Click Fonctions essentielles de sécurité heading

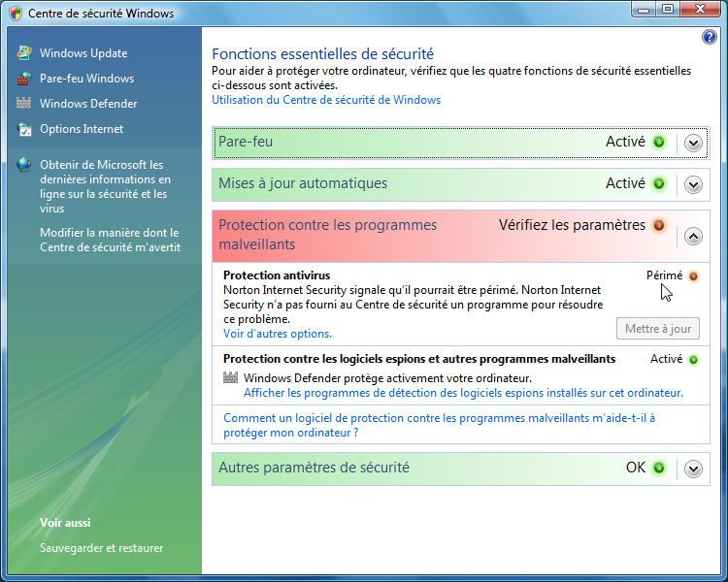[322, 54]
